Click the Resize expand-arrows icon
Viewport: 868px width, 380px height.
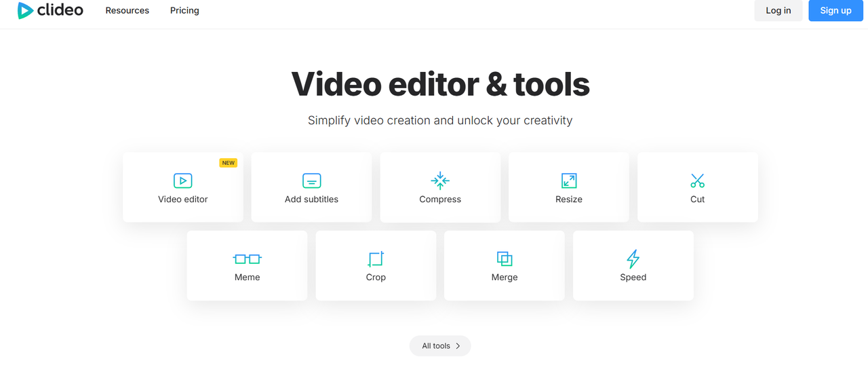coord(569,180)
